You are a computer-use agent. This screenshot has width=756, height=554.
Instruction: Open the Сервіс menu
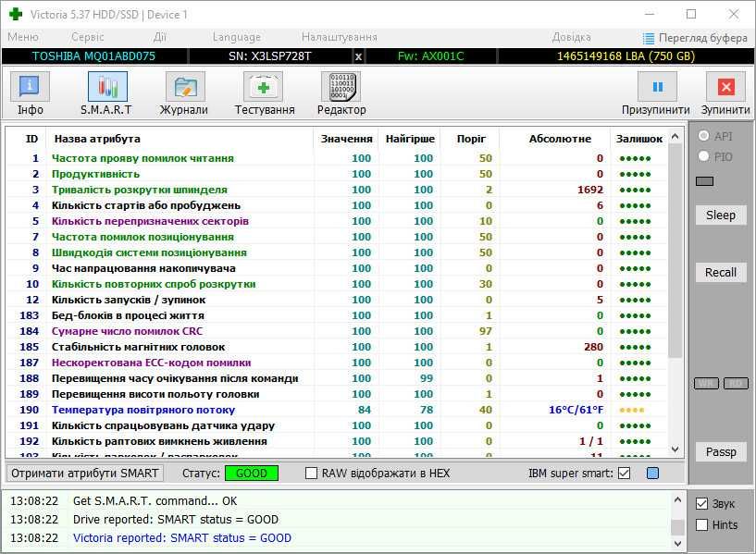point(88,37)
